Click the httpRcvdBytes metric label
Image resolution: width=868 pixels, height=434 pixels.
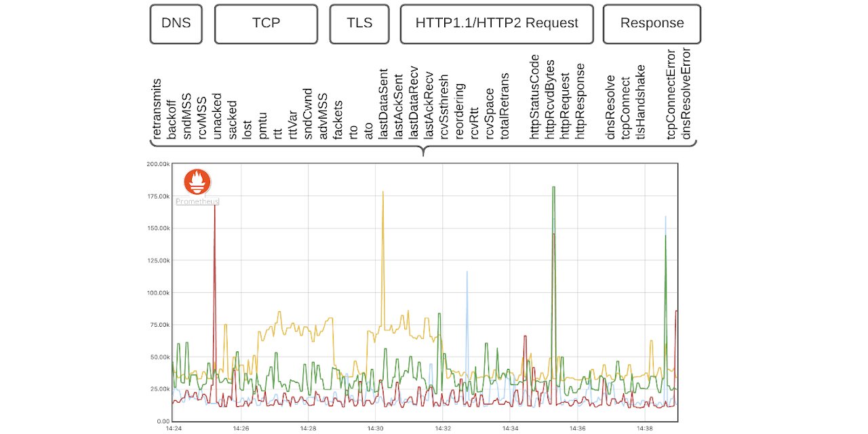click(x=549, y=100)
